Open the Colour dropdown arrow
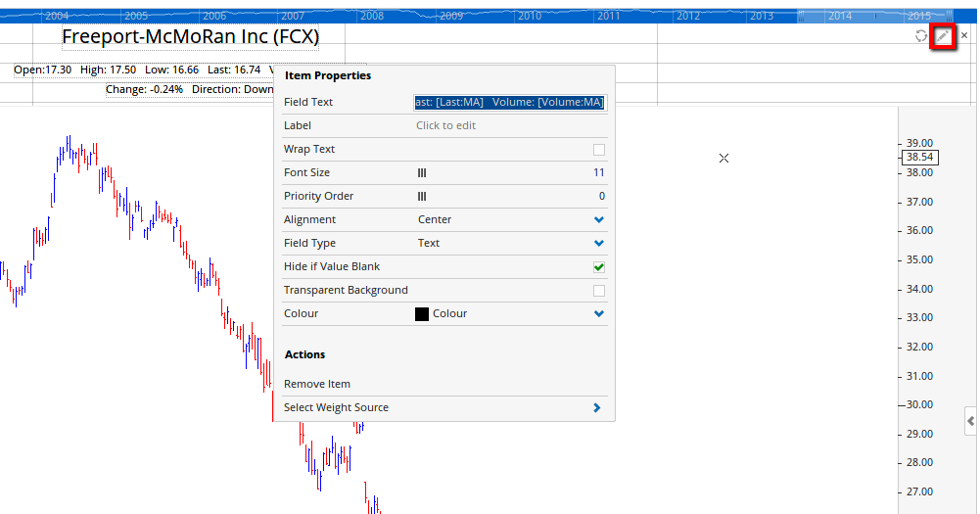 599,314
